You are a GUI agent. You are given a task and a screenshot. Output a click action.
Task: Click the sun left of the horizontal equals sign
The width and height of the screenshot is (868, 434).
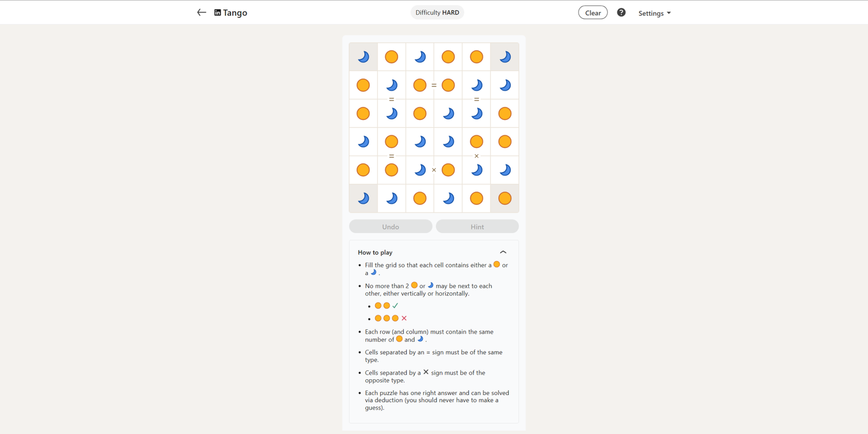(420, 85)
